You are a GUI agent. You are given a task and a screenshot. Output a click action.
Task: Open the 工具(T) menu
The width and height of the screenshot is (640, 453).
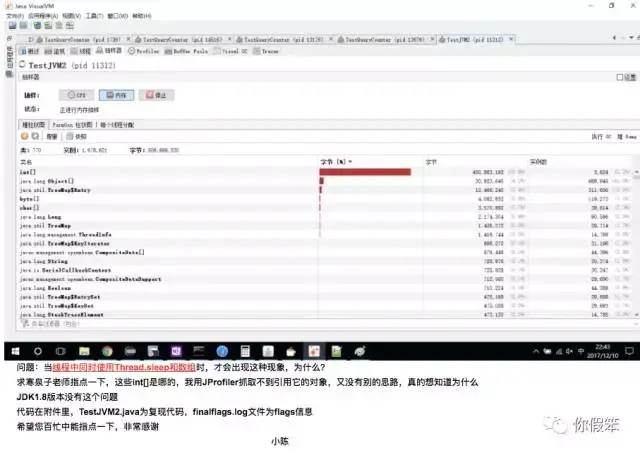coord(94,16)
